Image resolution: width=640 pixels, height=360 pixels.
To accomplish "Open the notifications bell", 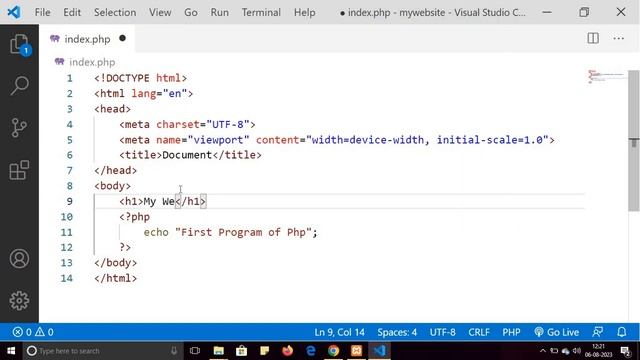I will tap(622, 332).
